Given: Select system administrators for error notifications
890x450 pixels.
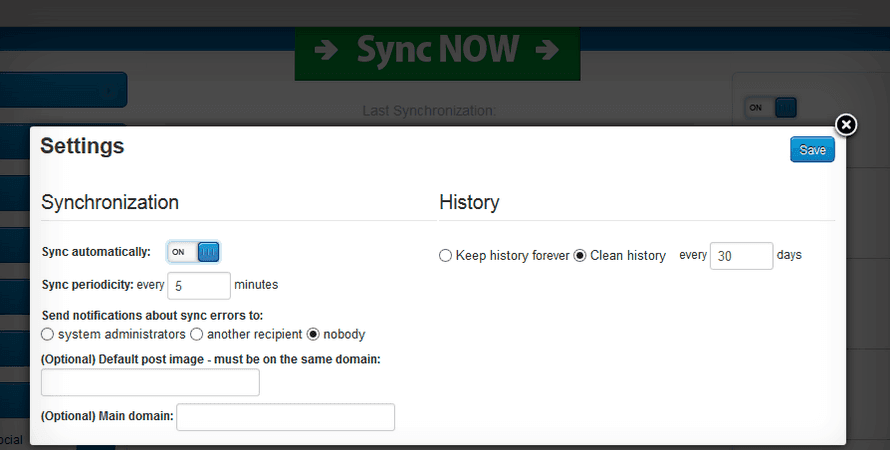Looking at the screenshot, I should (47, 334).
